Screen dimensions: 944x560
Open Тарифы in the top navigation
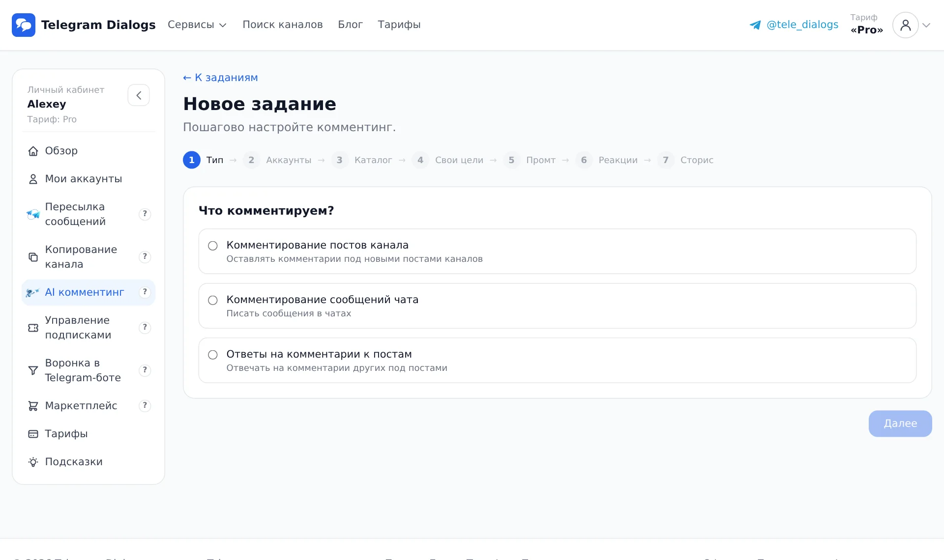399,25
